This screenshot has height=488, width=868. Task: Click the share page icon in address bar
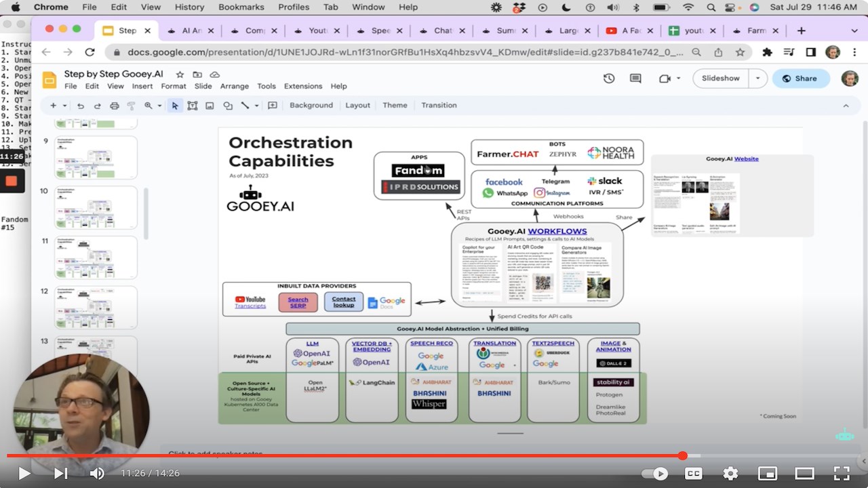[718, 52]
